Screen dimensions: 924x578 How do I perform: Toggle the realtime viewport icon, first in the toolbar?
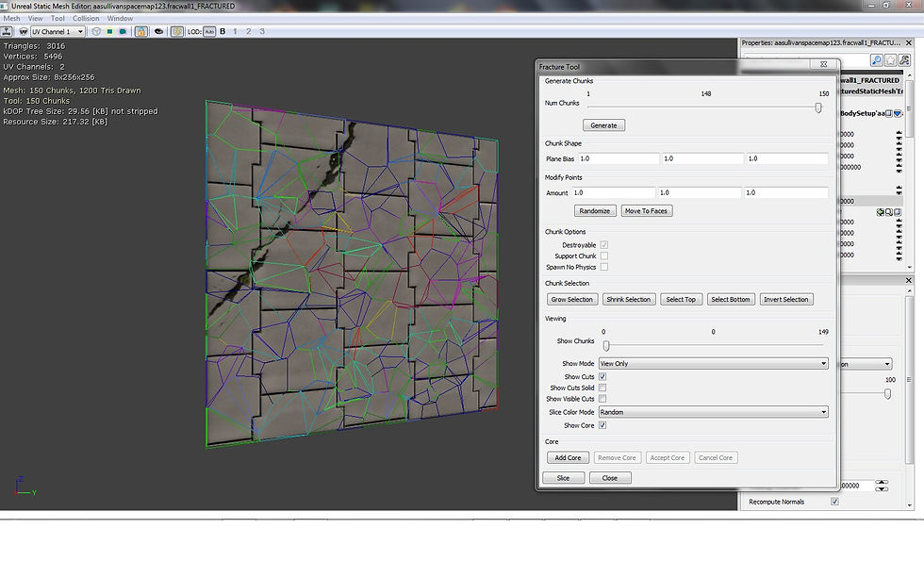[8, 31]
